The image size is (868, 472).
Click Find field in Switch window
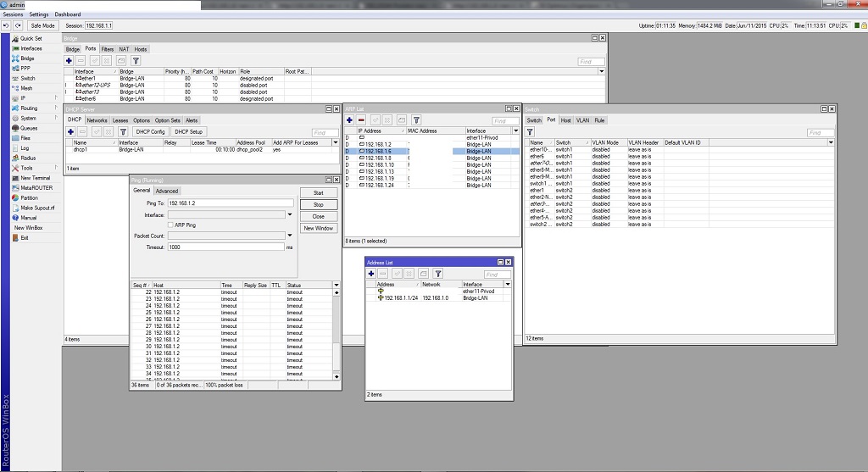[821, 132]
